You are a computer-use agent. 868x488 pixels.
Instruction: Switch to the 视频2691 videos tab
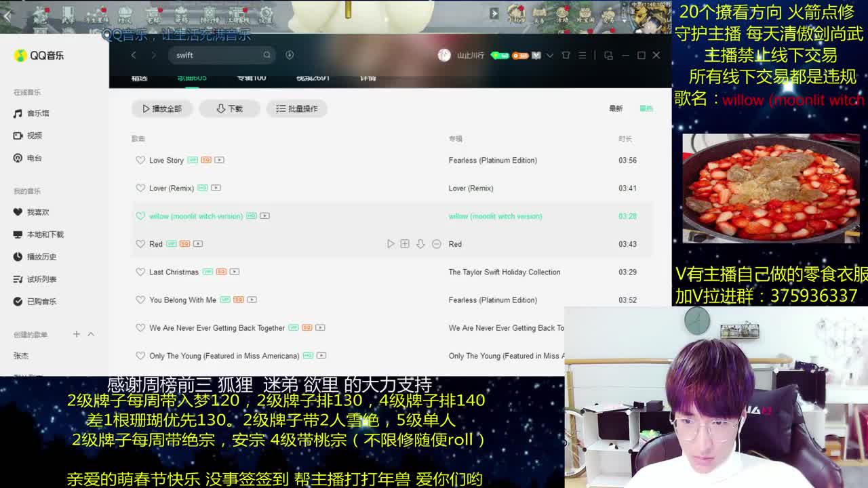click(x=313, y=77)
